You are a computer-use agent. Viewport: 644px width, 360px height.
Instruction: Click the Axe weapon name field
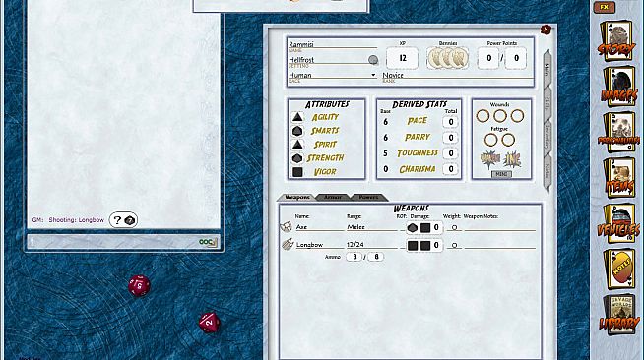point(319,227)
